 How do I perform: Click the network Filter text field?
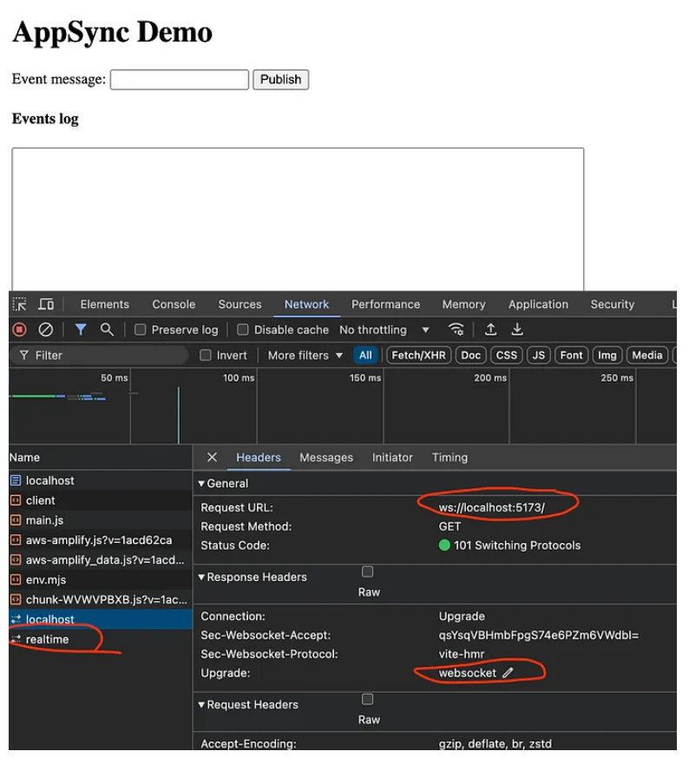coord(100,355)
